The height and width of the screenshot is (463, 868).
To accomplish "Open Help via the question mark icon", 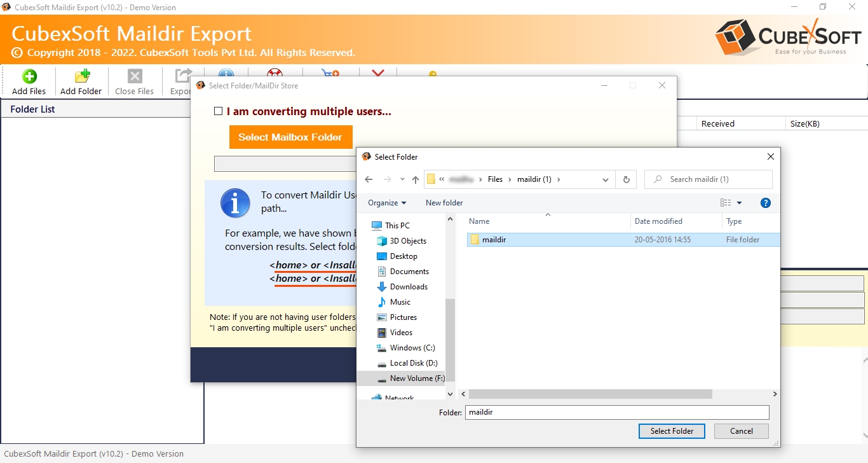I will pyautogui.click(x=765, y=202).
